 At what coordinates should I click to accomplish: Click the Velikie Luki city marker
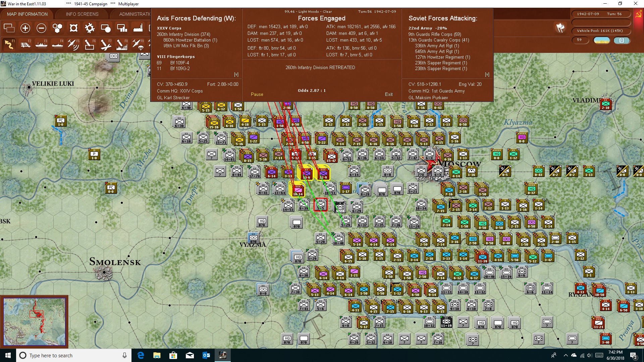tap(29, 87)
